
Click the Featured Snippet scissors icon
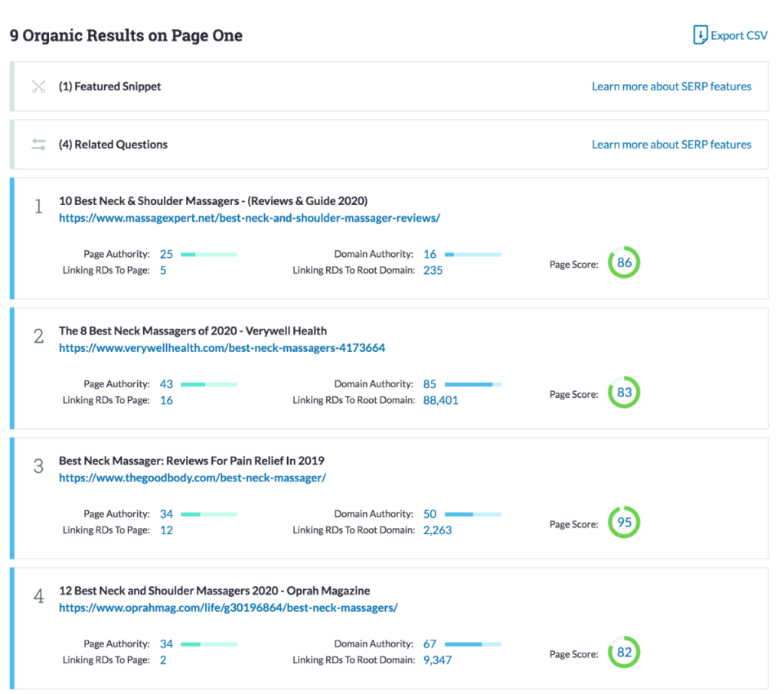point(38,86)
